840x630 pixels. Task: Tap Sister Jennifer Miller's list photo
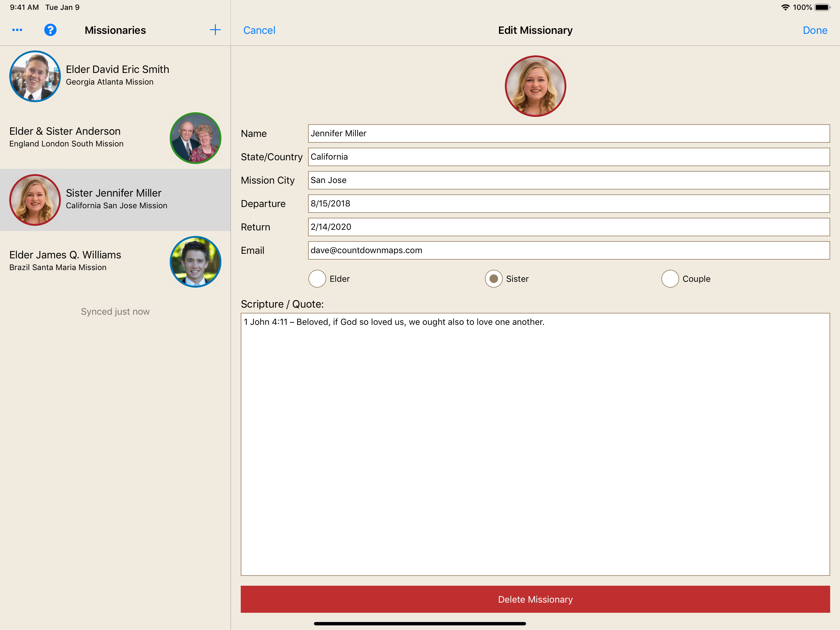pyautogui.click(x=35, y=200)
